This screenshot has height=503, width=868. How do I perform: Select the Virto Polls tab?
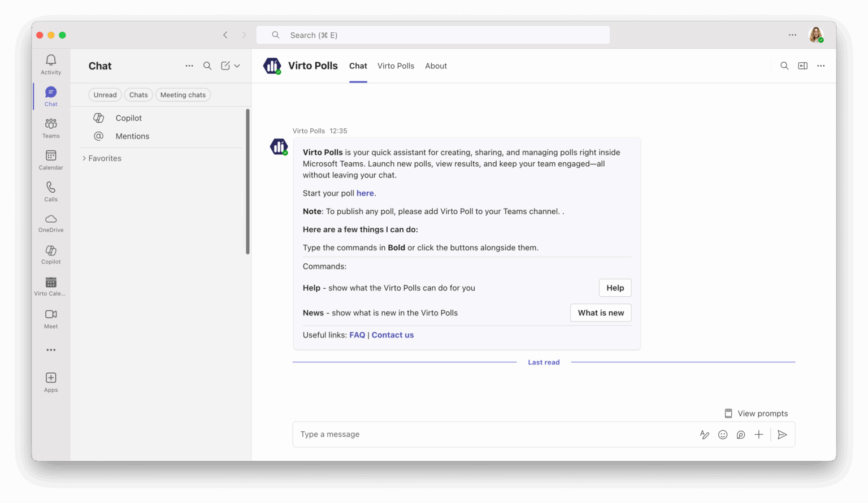tap(396, 66)
